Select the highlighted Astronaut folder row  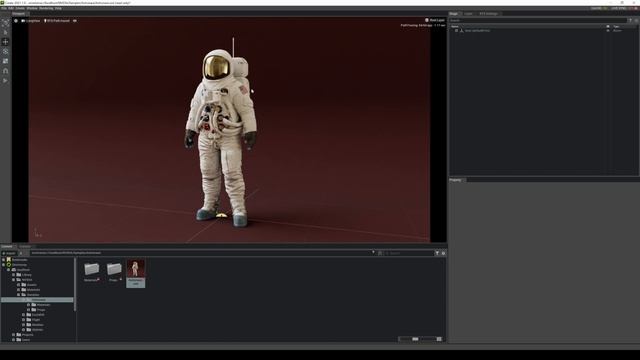click(37, 300)
